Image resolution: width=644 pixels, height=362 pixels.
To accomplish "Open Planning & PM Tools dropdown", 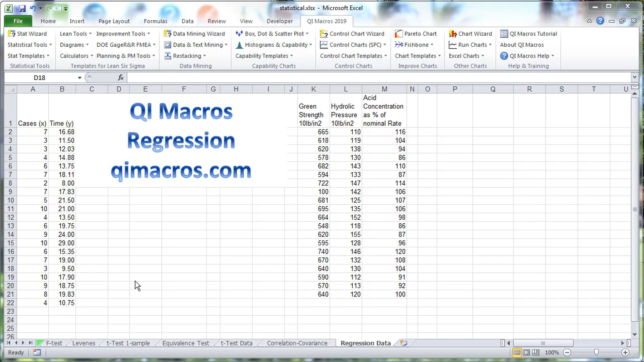I will tap(126, 56).
